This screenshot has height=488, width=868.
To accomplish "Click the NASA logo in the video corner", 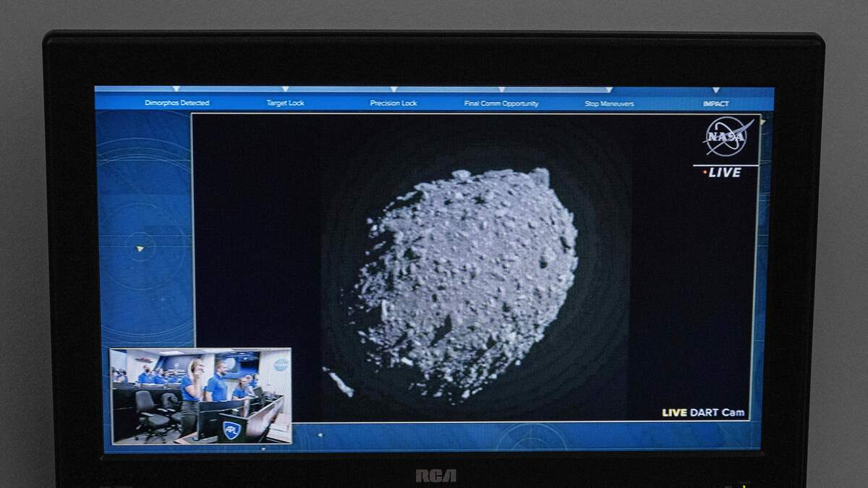I will 727,137.
